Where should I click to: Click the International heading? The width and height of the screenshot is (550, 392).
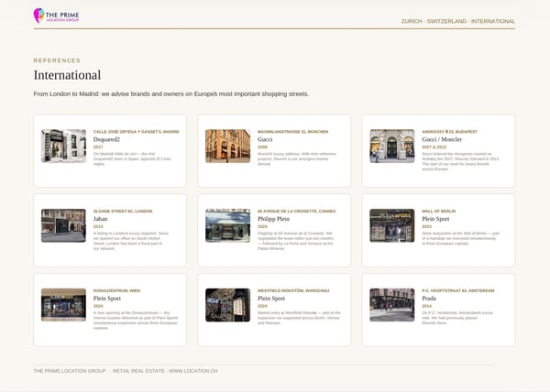67,75
